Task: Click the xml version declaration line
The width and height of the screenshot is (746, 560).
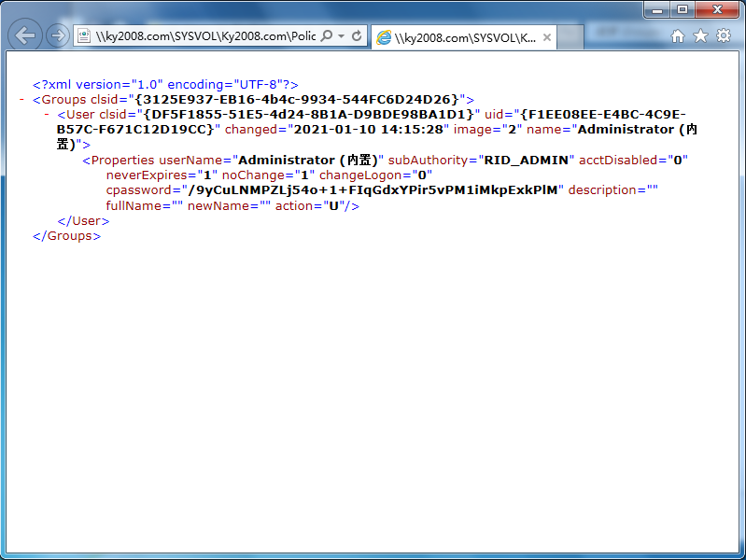Action: pos(165,85)
